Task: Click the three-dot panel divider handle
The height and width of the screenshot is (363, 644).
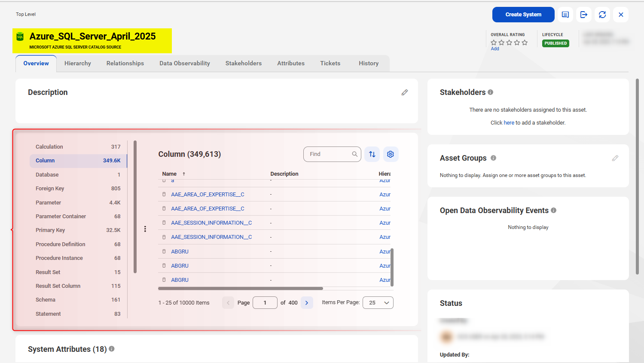Action: click(145, 229)
